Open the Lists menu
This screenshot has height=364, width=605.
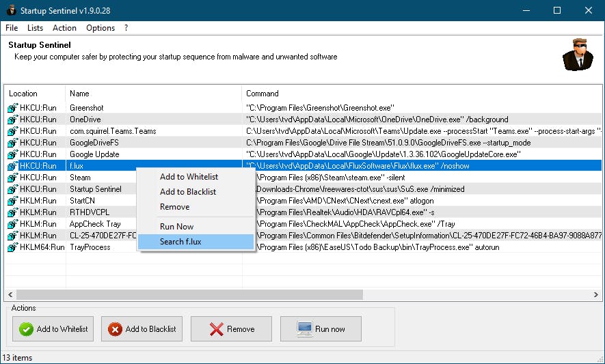[x=35, y=28]
